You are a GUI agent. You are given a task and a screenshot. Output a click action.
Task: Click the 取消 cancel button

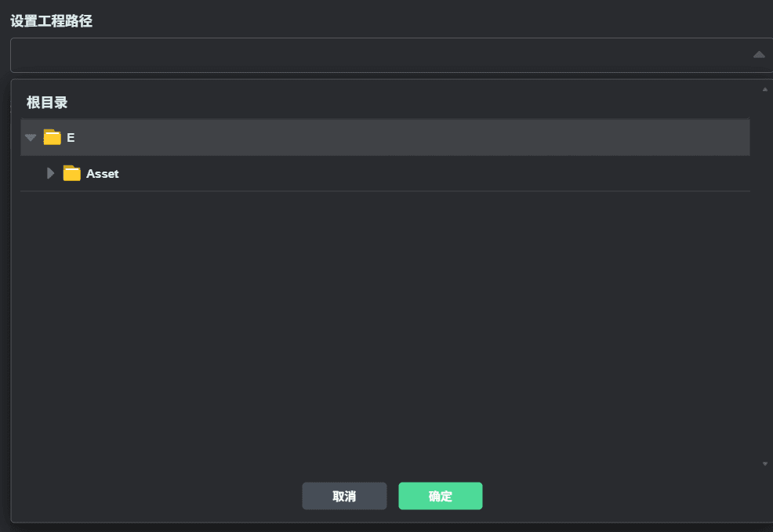(x=344, y=496)
